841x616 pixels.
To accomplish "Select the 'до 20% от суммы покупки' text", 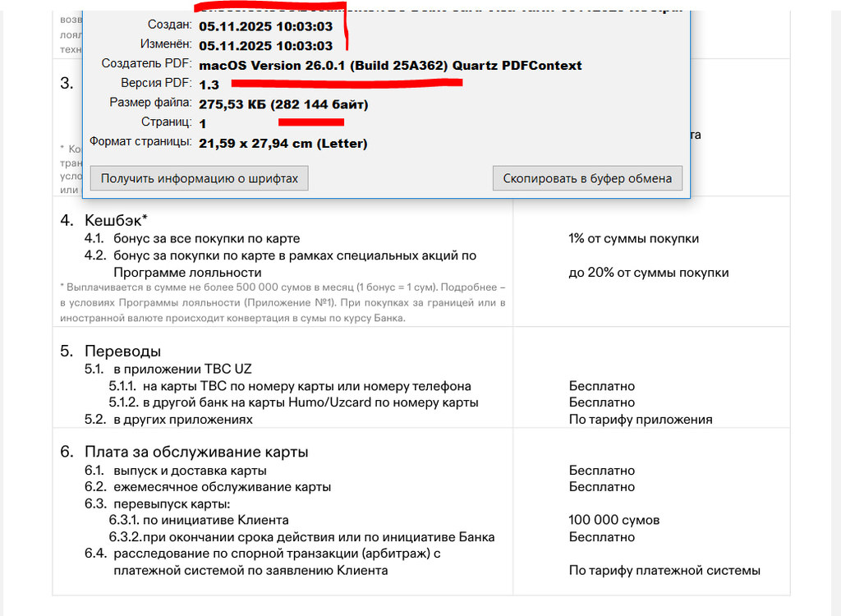I will click(648, 273).
